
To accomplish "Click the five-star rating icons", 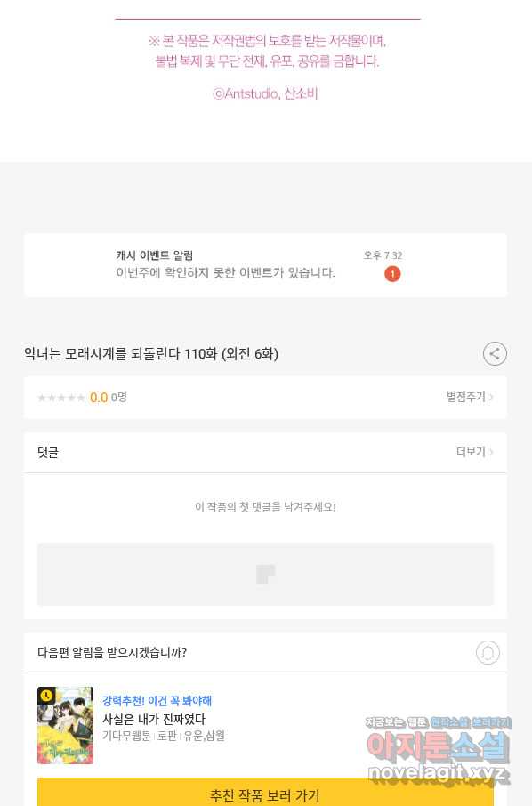I will click(x=61, y=398).
